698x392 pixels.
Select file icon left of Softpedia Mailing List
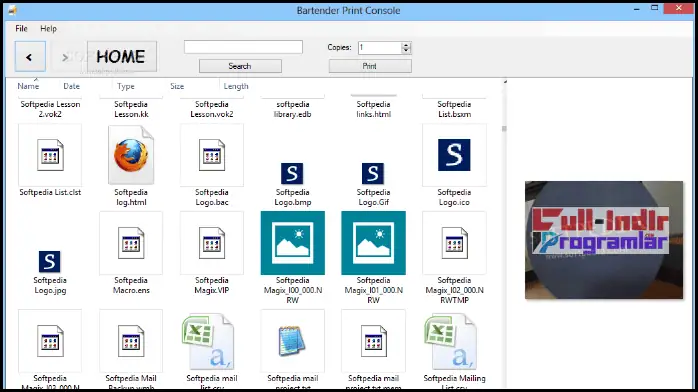point(373,341)
